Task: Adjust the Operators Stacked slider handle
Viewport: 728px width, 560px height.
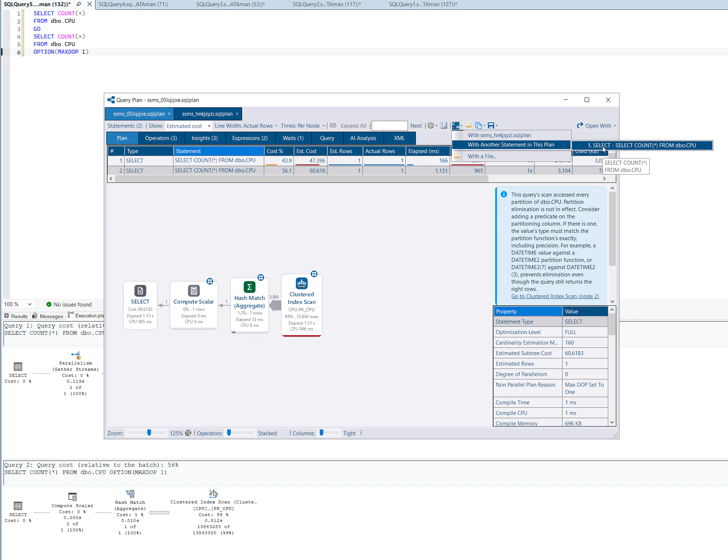Action: [x=229, y=433]
